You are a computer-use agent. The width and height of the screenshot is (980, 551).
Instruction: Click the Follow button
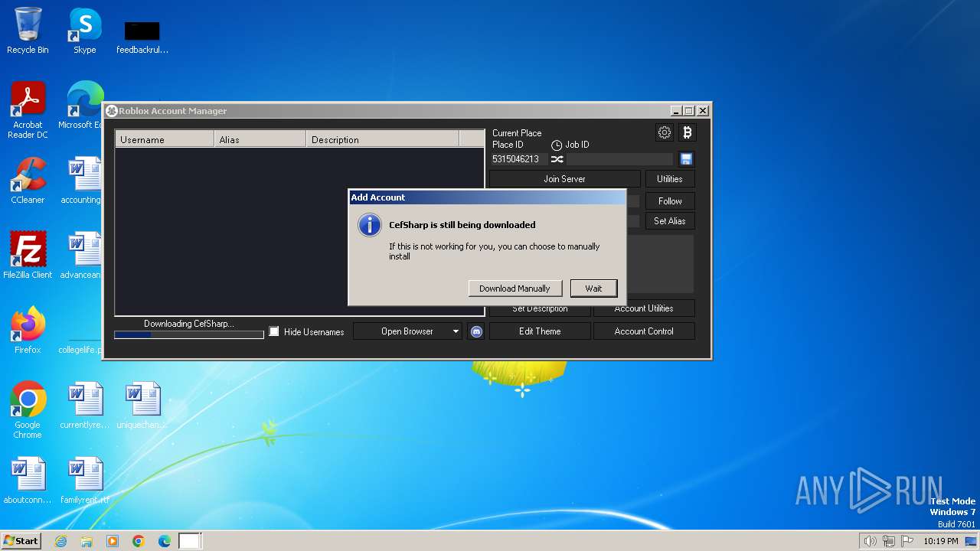670,201
